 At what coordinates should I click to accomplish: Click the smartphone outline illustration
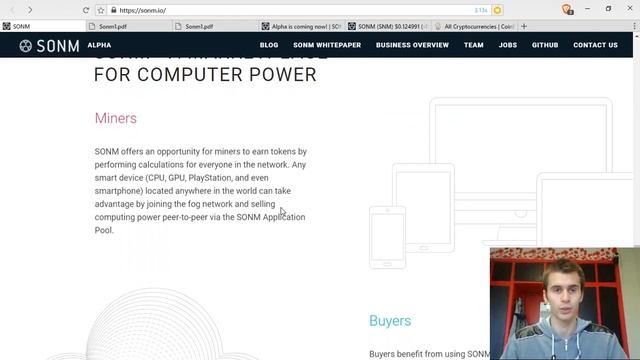coord(387,237)
